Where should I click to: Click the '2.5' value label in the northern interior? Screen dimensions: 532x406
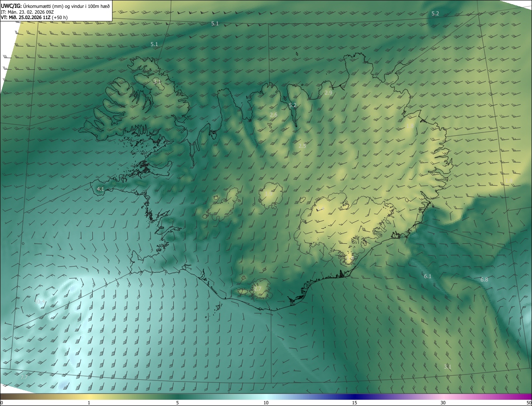coord(302,146)
